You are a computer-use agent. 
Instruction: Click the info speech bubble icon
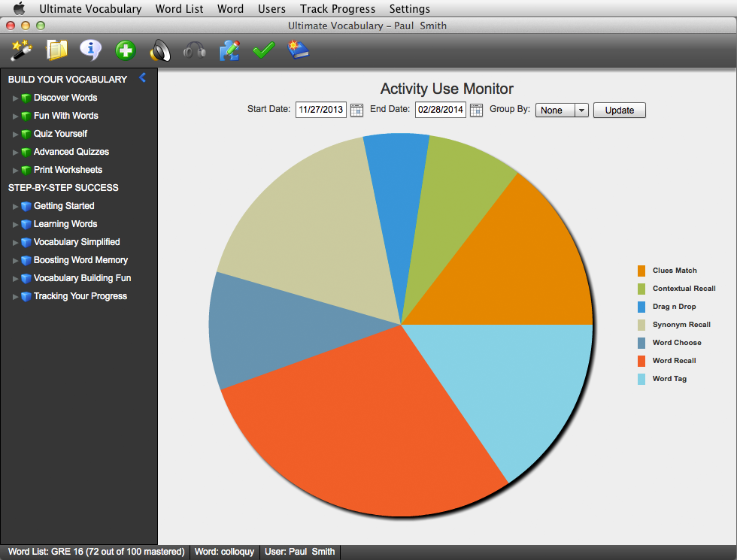point(91,50)
